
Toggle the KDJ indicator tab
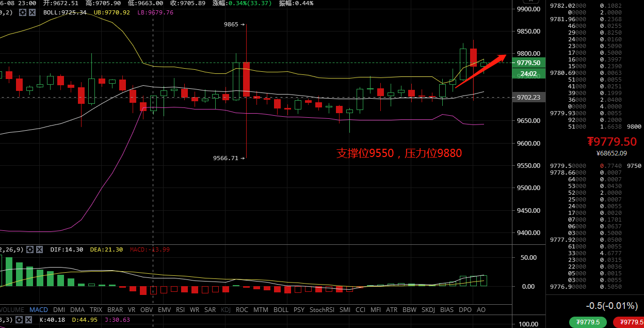point(226,310)
